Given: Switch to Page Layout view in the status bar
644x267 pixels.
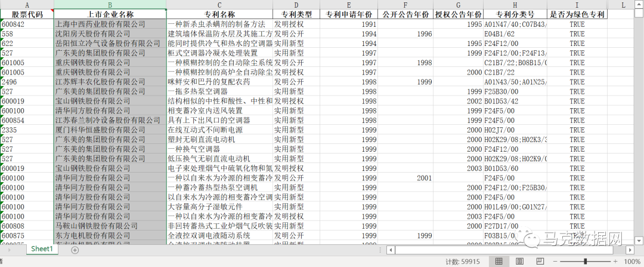Looking at the screenshot, I should [x=519, y=261].
